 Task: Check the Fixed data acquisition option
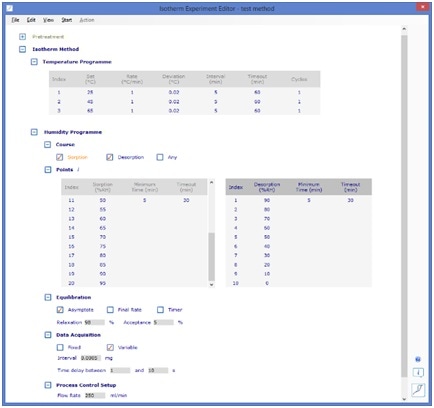(x=60, y=347)
